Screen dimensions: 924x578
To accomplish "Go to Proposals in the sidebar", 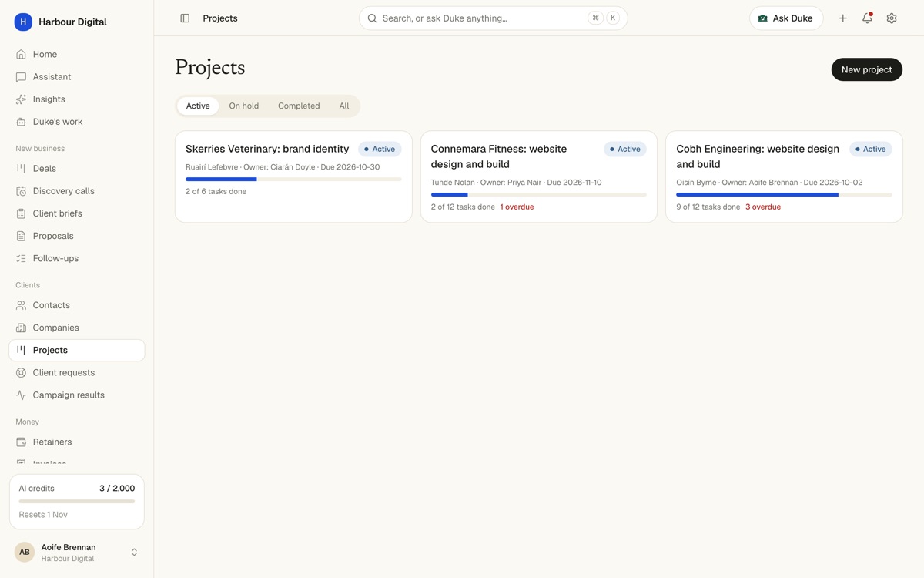I will (77, 236).
